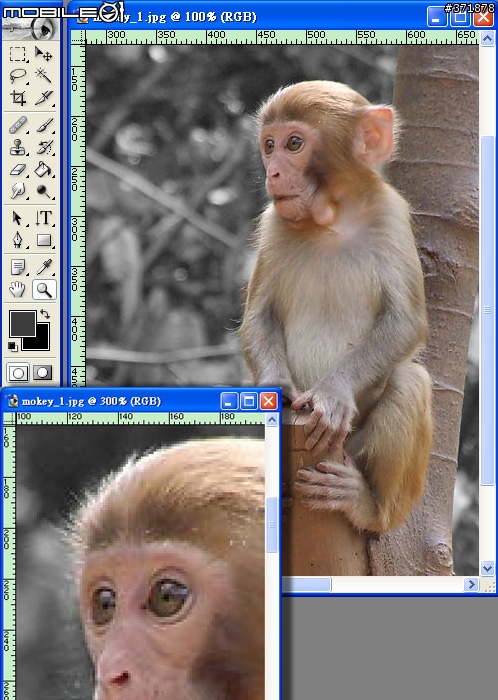This screenshot has width=498, height=700.
Task: Close the mokey_1.jpg 300% window
Action: [x=268, y=401]
